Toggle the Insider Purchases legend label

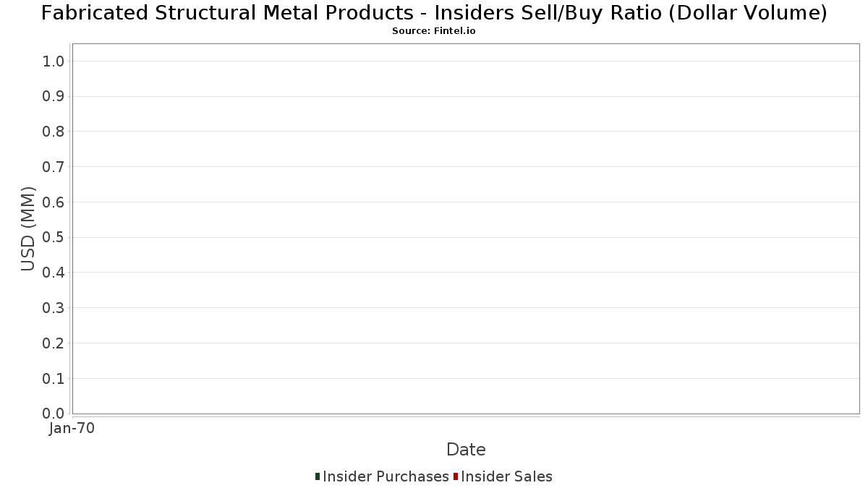click(x=386, y=476)
